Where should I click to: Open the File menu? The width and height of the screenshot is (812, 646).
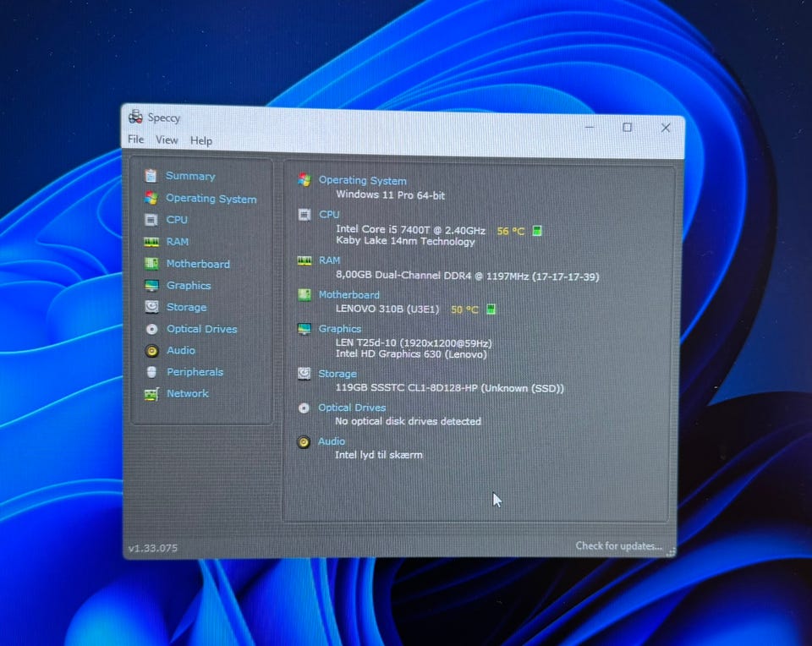(x=135, y=140)
